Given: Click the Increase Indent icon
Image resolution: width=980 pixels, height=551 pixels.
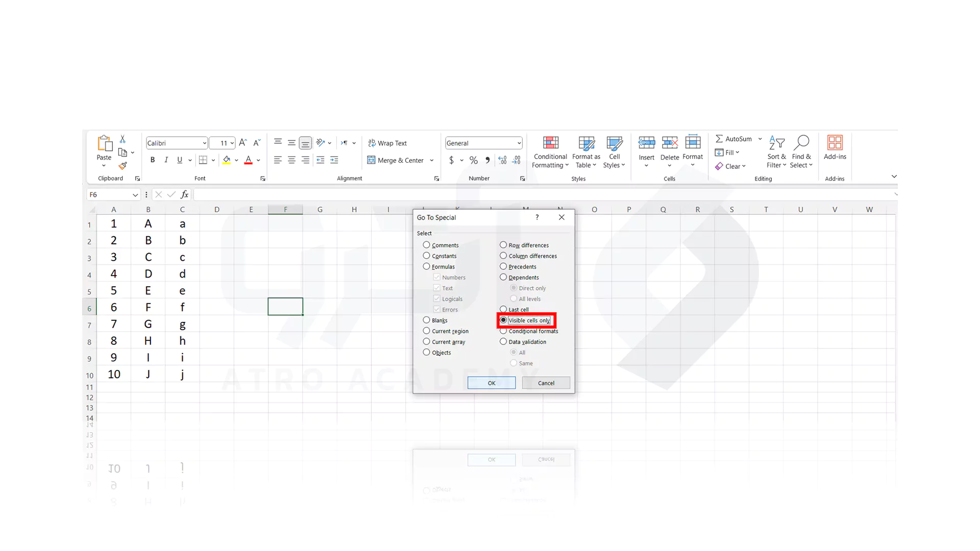Looking at the screenshot, I should tap(334, 160).
